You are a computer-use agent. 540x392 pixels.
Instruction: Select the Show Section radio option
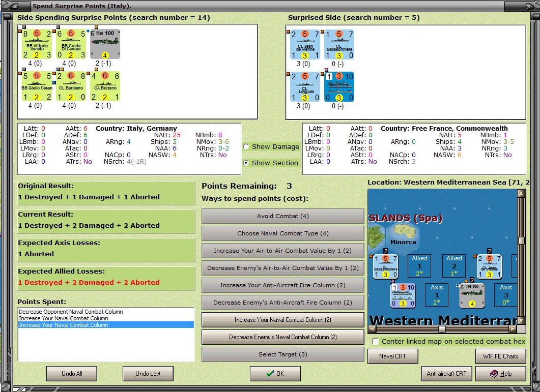point(246,163)
